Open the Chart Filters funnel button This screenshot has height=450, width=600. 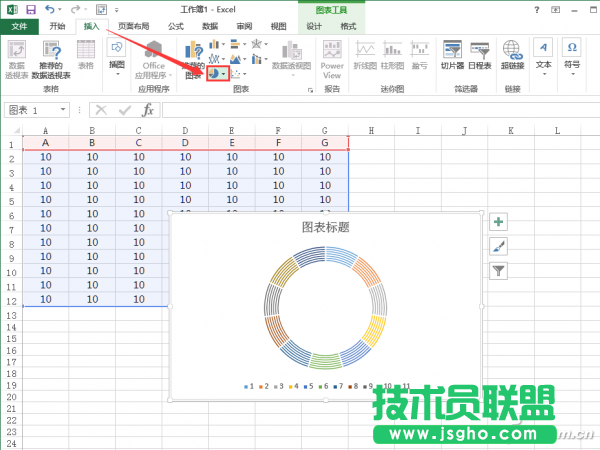coord(498,270)
